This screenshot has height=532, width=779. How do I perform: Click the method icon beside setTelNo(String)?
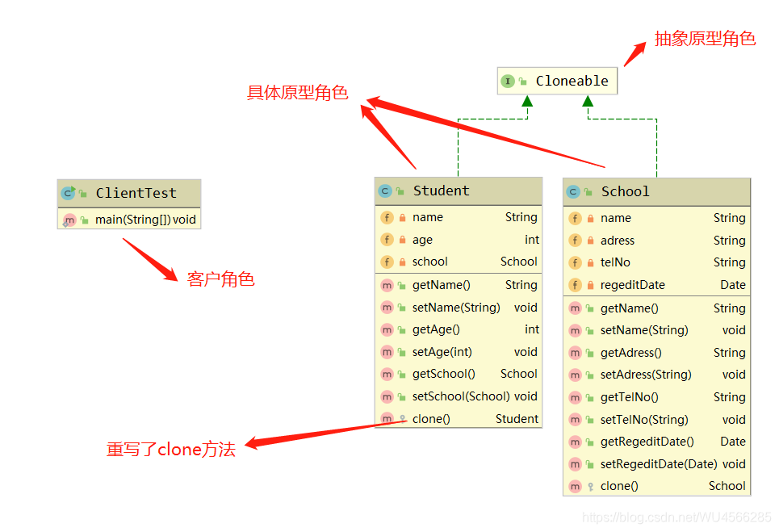pos(576,420)
